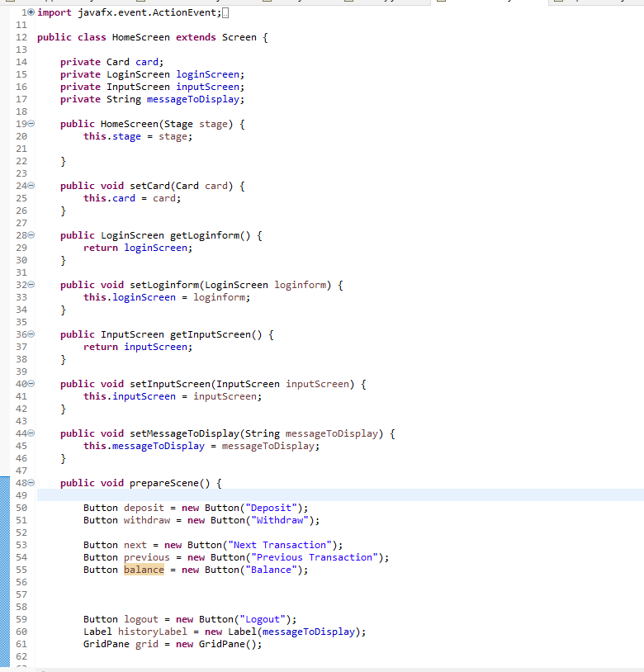The image size is (644, 672).
Task: Click the collapsed imports placeholder box after ActionEvent
Action: (x=225, y=13)
